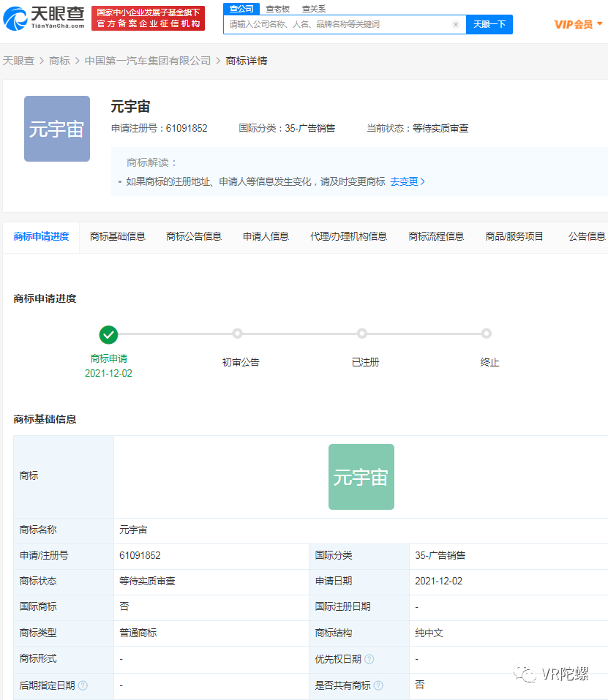Select the 查关系 search tab
The height and width of the screenshot is (700, 608).
click(x=314, y=9)
